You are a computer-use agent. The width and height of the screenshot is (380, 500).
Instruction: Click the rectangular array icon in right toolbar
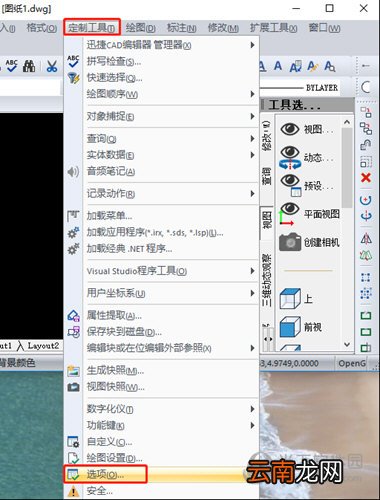pos(366,277)
